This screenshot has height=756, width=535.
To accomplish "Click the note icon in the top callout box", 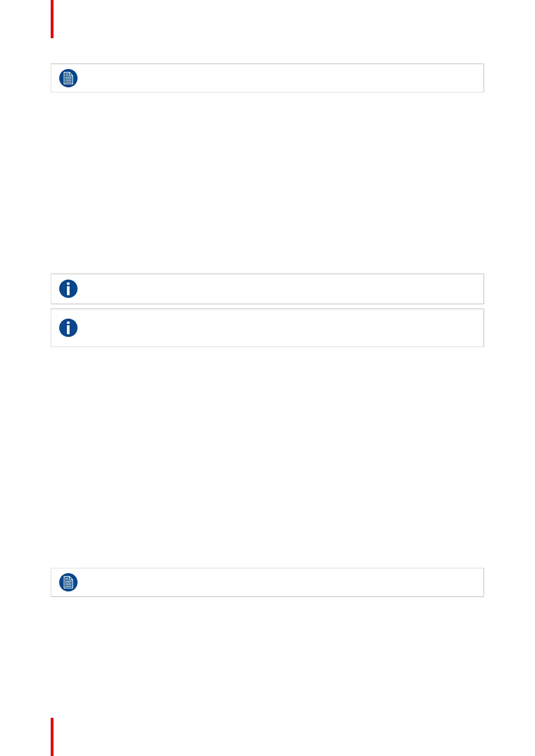I will (x=68, y=78).
